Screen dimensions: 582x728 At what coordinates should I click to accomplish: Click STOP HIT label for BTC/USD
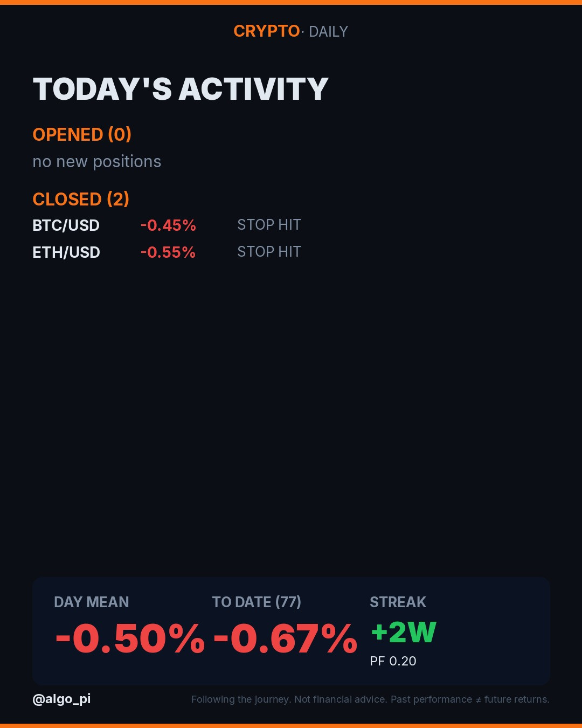[x=269, y=225]
